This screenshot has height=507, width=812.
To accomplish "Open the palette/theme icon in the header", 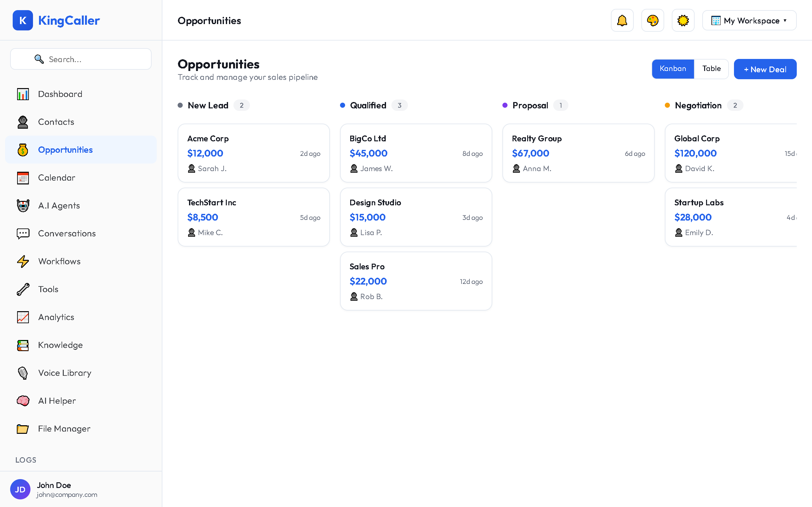I will coord(652,20).
